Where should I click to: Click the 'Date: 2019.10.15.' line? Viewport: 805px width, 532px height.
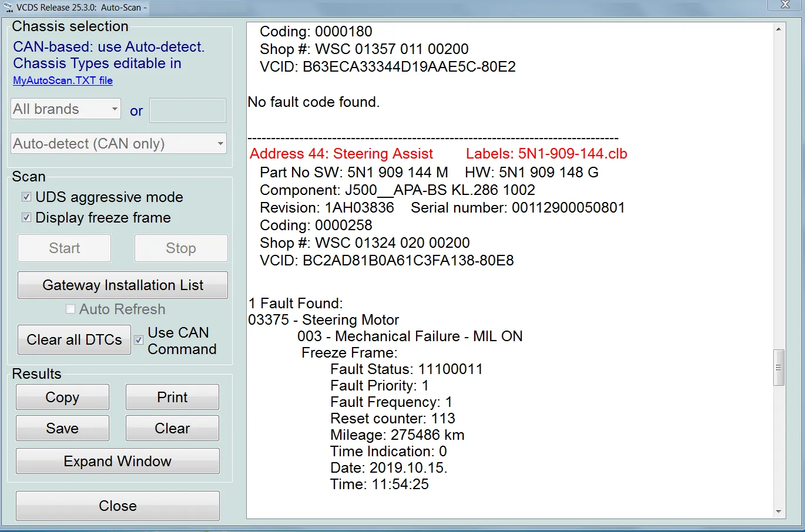(389, 468)
